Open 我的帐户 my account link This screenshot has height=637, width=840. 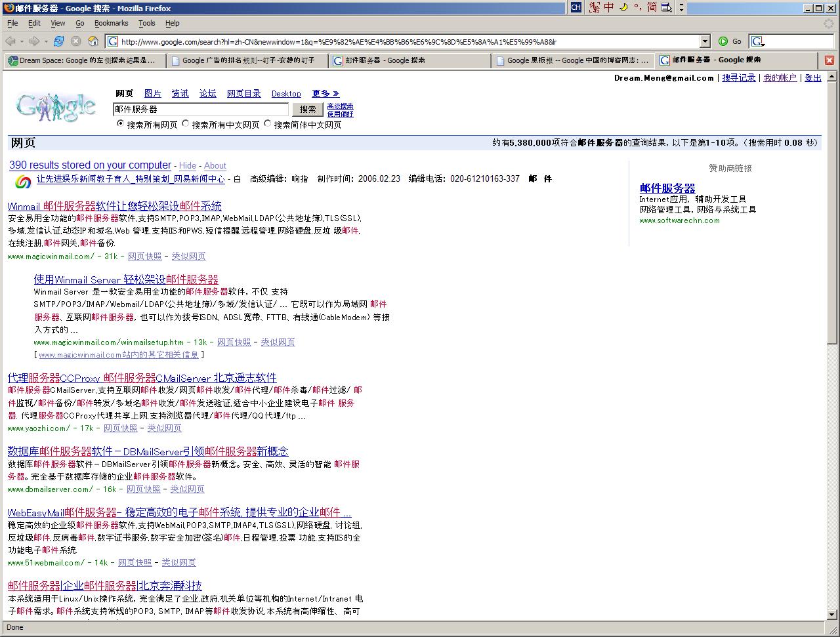pos(780,78)
